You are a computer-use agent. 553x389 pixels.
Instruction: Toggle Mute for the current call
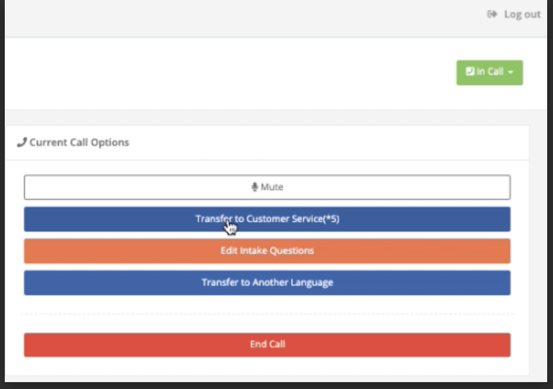pyautogui.click(x=267, y=187)
